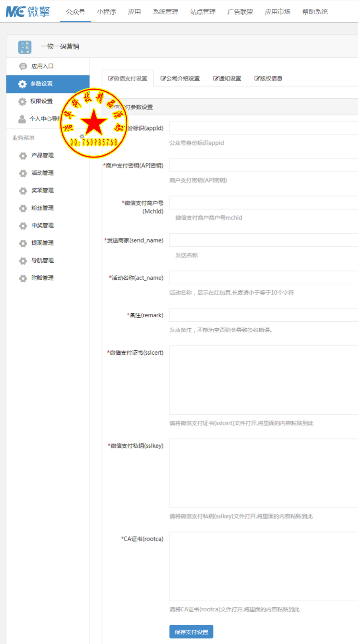Click edit icon on 通知设置 tab

click(x=216, y=78)
